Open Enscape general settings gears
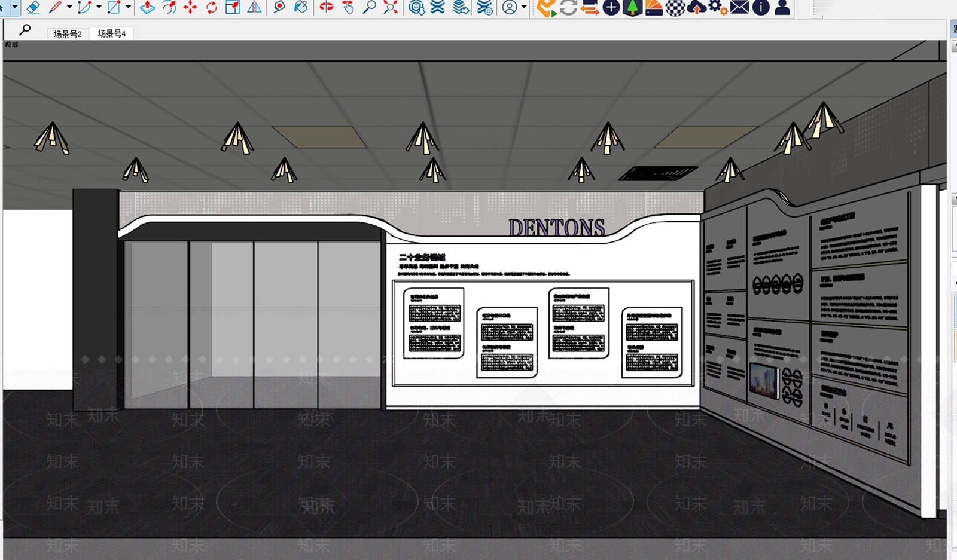The image size is (957, 560). [x=718, y=7]
